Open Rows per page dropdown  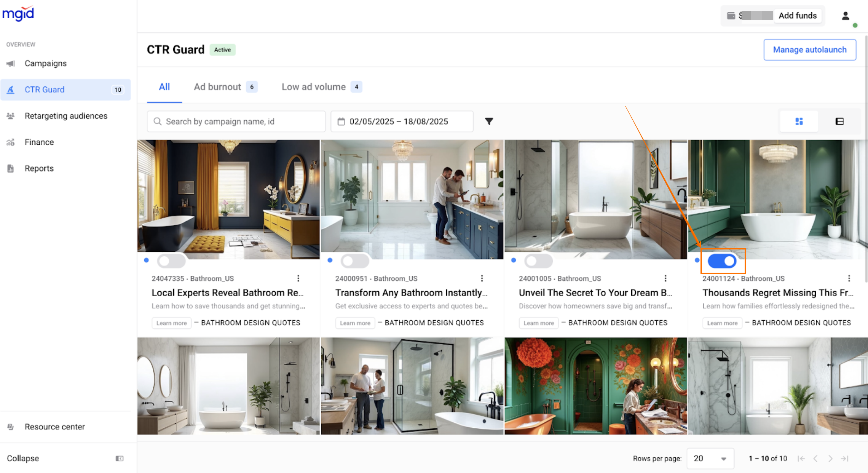click(710, 459)
